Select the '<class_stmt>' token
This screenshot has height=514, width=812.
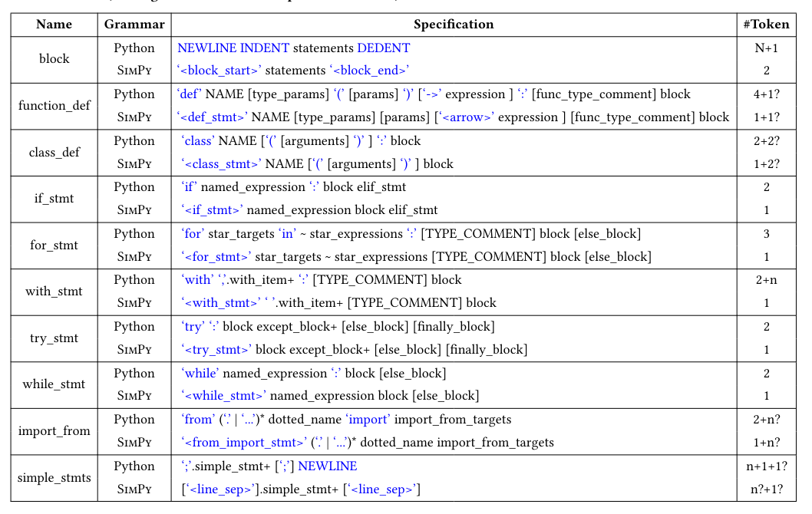tap(222, 164)
